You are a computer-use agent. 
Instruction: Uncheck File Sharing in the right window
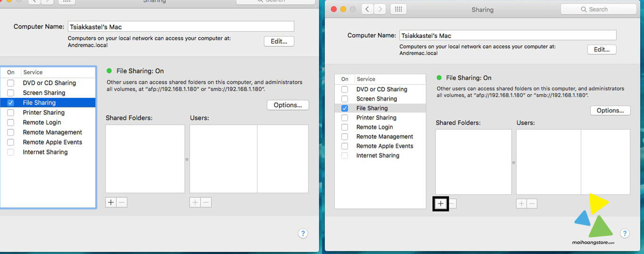tap(345, 108)
